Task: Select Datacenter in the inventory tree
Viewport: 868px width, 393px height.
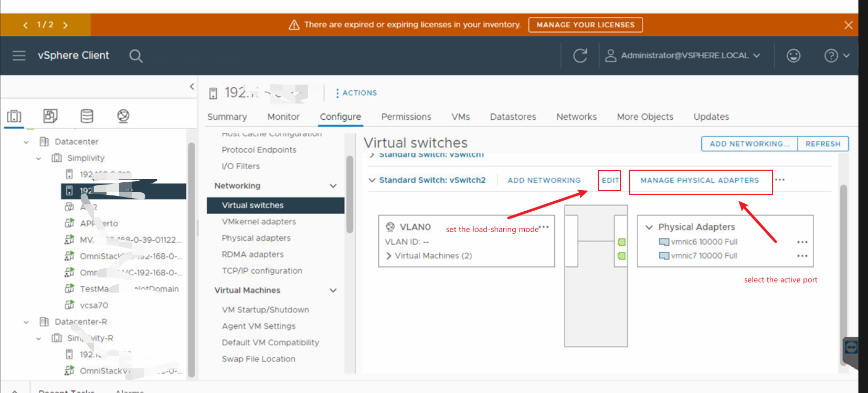Action: coord(77,141)
